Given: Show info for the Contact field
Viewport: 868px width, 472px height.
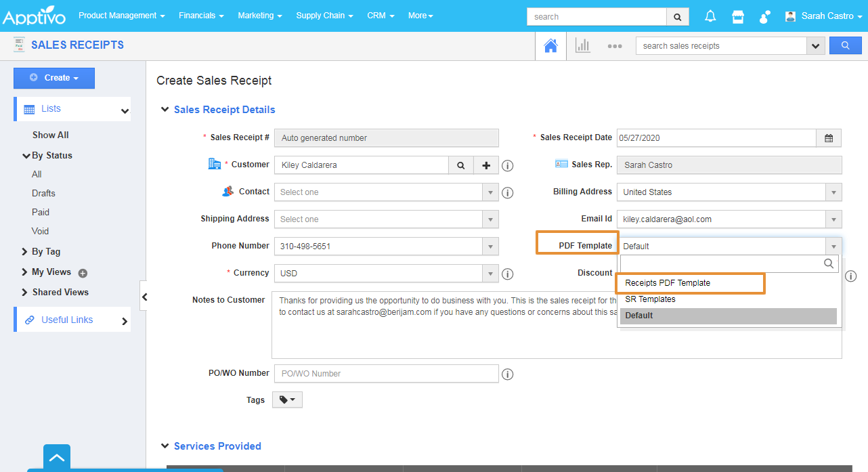Looking at the screenshot, I should [x=507, y=193].
